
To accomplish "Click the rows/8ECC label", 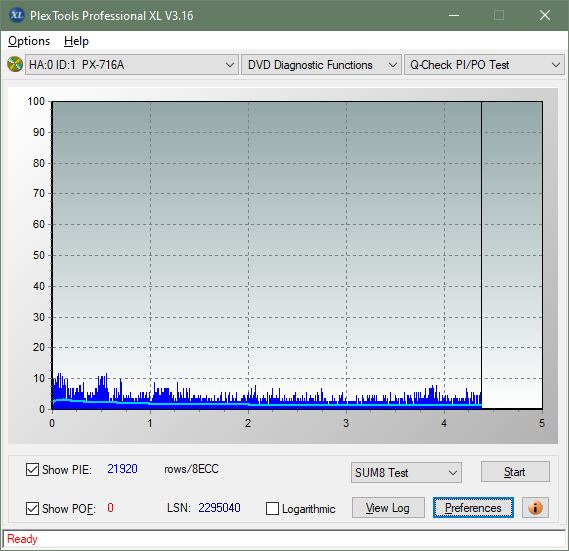I will [191, 469].
